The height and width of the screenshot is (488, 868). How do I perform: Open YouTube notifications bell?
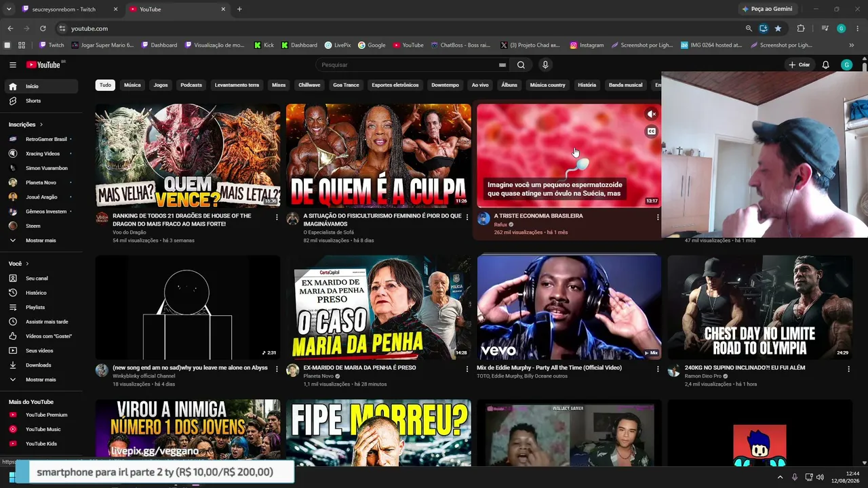click(826, 65)
